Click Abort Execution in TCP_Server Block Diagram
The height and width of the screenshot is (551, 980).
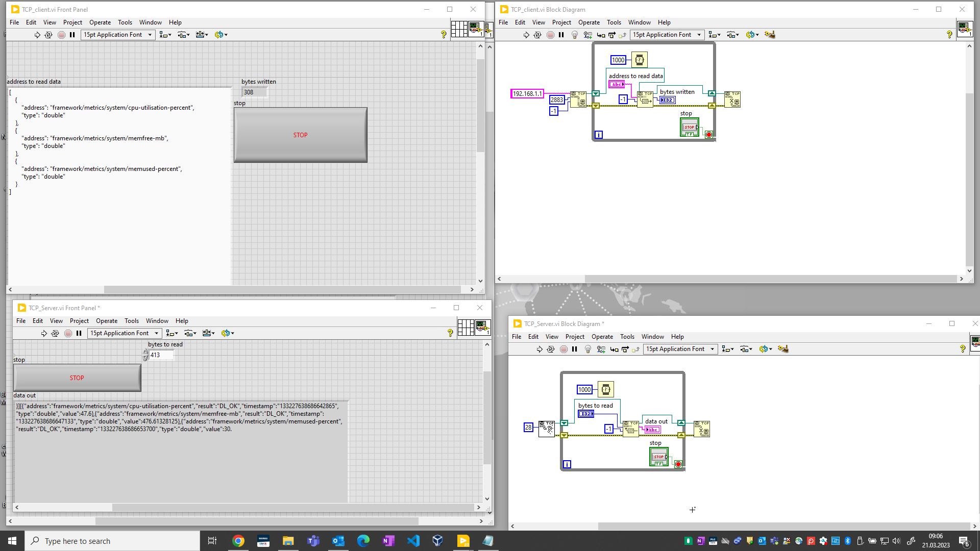[563, 349]
